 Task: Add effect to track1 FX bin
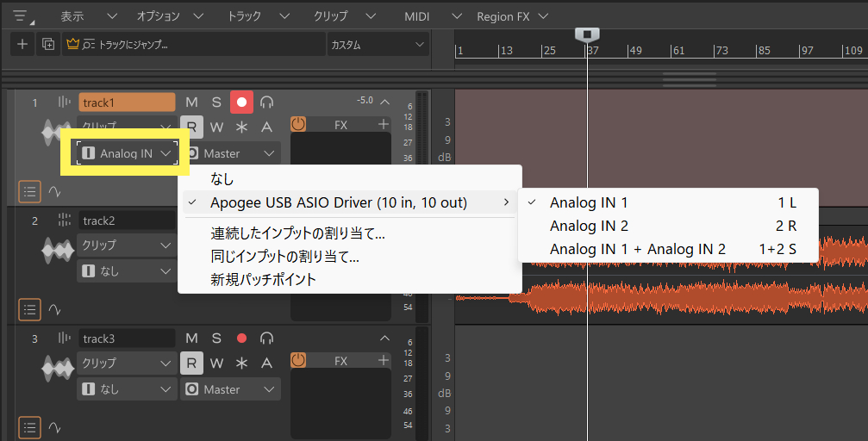[x=383, y=124]
